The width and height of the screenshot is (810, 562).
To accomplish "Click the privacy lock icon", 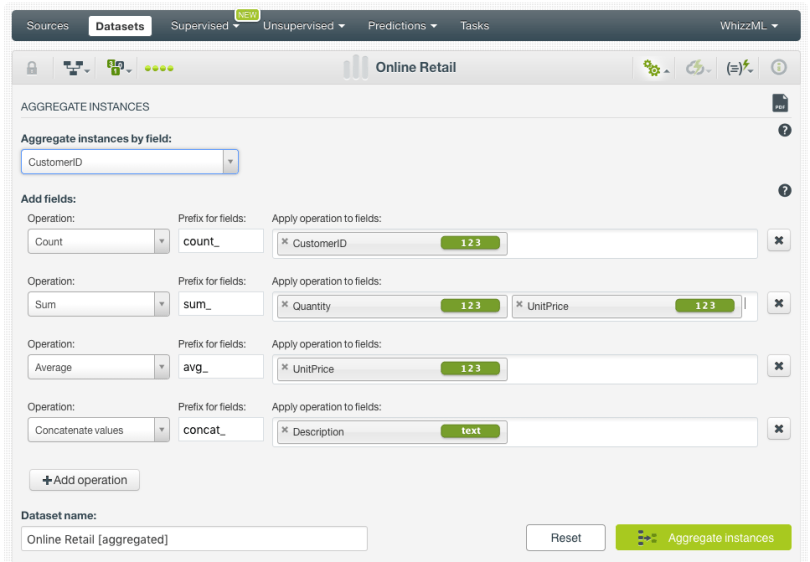I will [32, 68].
